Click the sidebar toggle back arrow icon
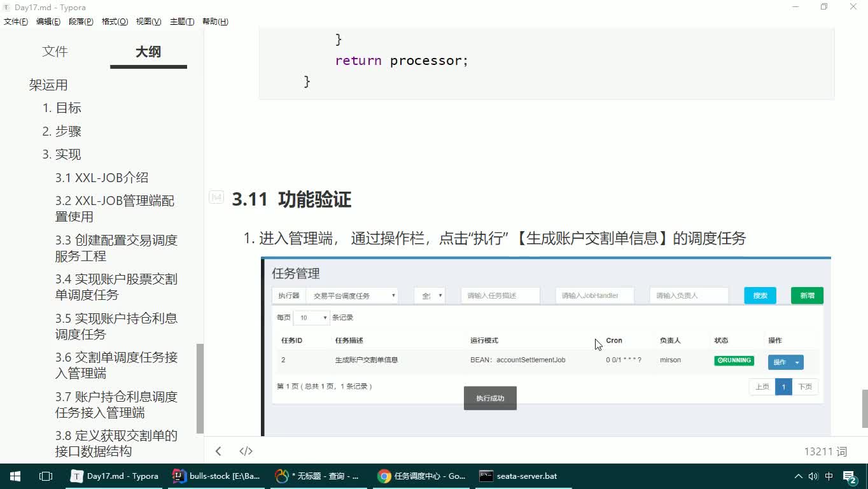This screenshot has height=489, width=868. point(218,451)
